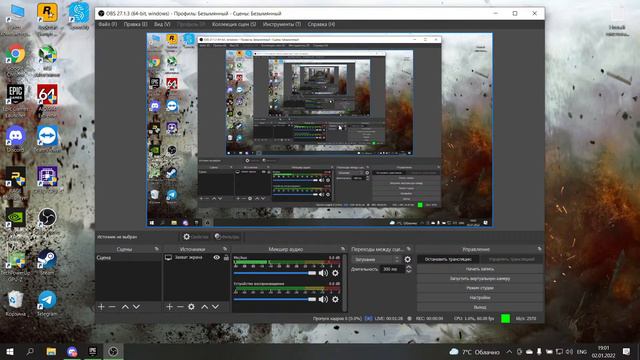Pop out the Scenes dock panel
The width and height of the screenshot is (640, 360).
tap(156, 249)
